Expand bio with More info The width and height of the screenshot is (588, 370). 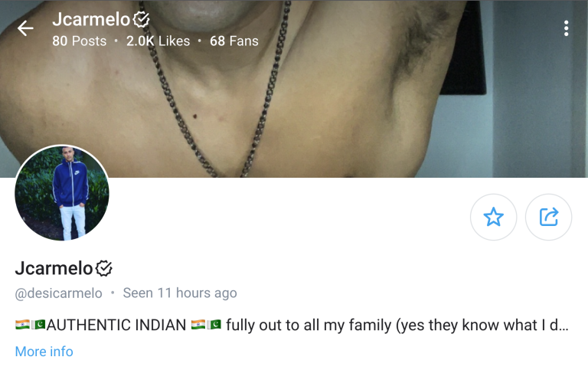[x=44, y=352]
